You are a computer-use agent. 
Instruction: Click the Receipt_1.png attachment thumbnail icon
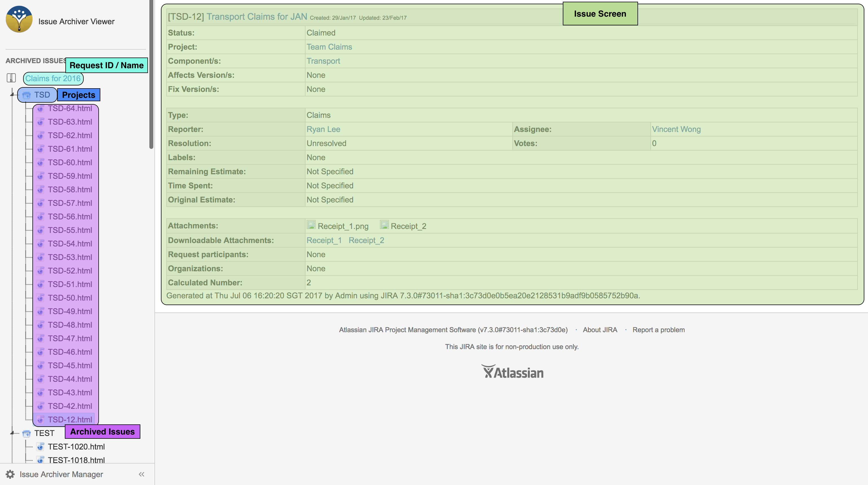311,225
